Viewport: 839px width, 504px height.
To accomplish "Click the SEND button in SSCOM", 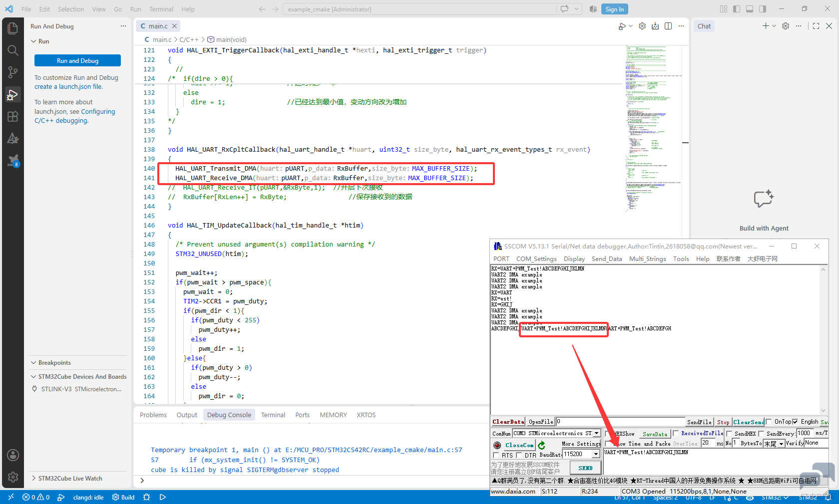I will 585,468.
